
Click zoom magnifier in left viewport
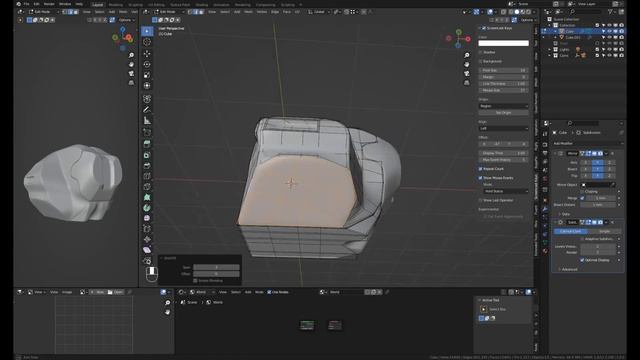tap(131, 56)
